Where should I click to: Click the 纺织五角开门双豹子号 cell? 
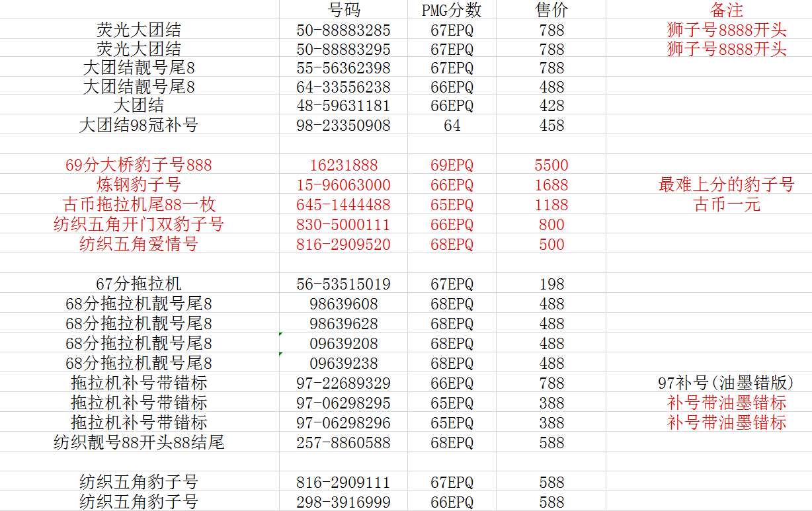139,224
